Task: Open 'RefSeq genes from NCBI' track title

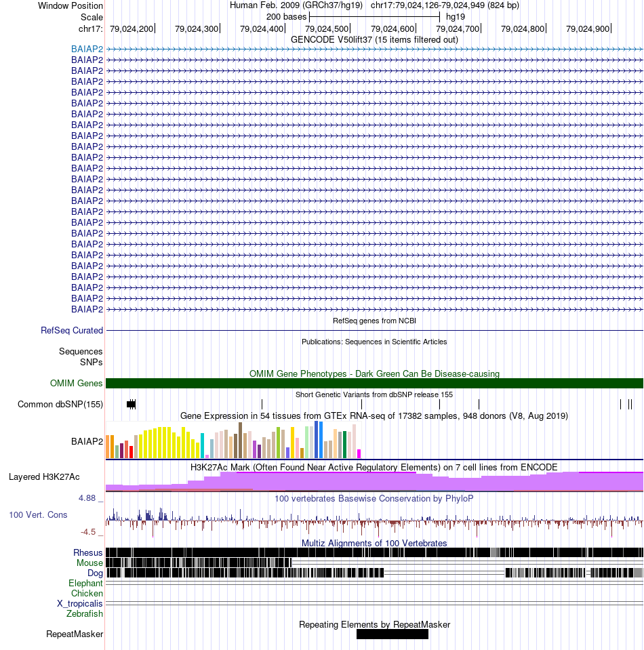Action: point(374,321)
